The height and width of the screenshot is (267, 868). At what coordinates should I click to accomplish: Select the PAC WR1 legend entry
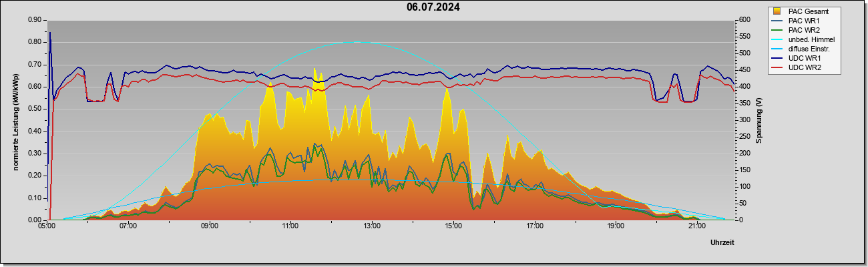tap(797, 21)
